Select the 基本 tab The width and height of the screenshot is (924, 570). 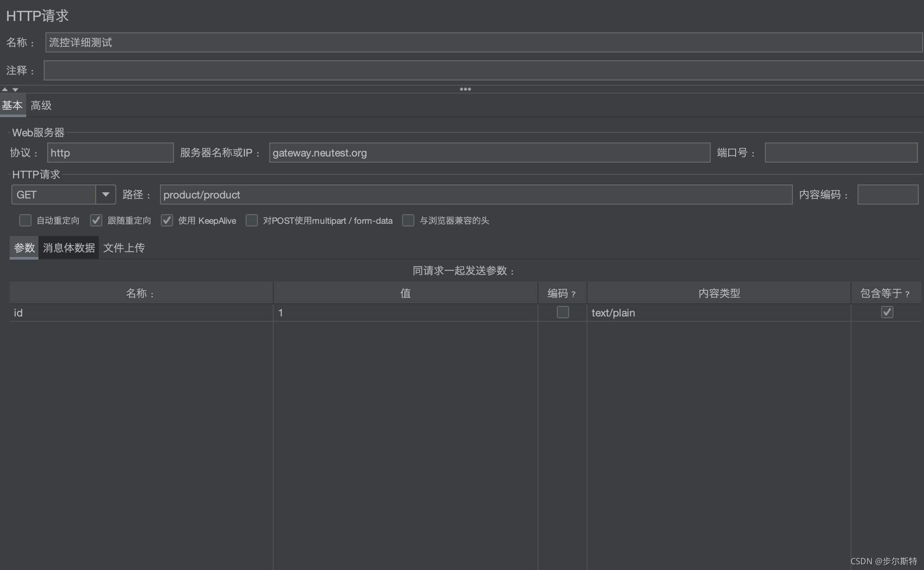(x=12, y=105)
